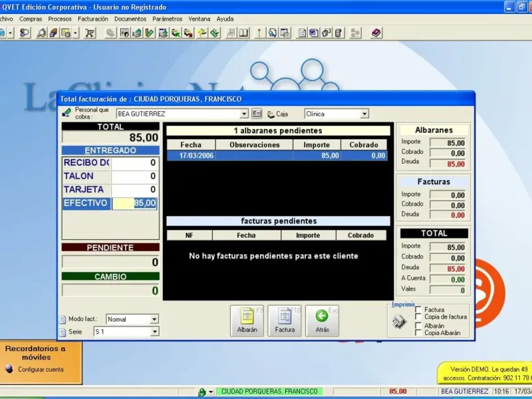The width and height of the screenshot is (532, 399).
Task: Open the dropdown arrow next to the globe icon
Action: tap(11, 33)
